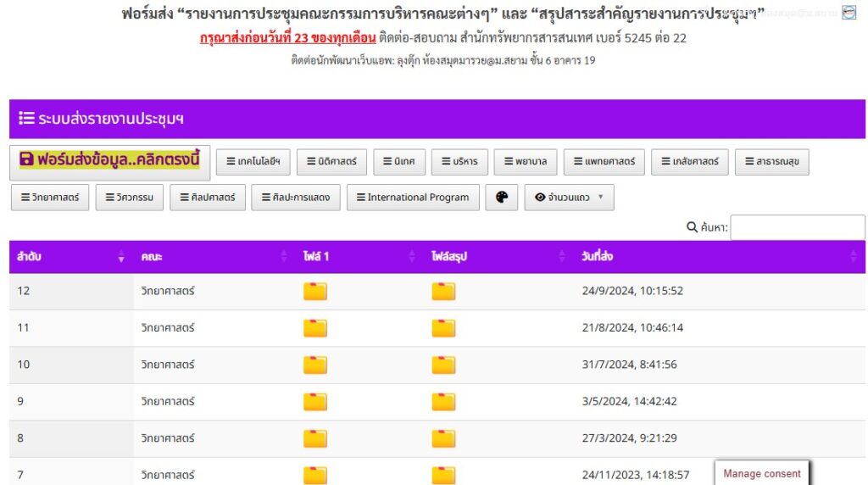Filter by สาธารณสุข faculty
This screenshot has height=485, width=868.
point(771,162)
